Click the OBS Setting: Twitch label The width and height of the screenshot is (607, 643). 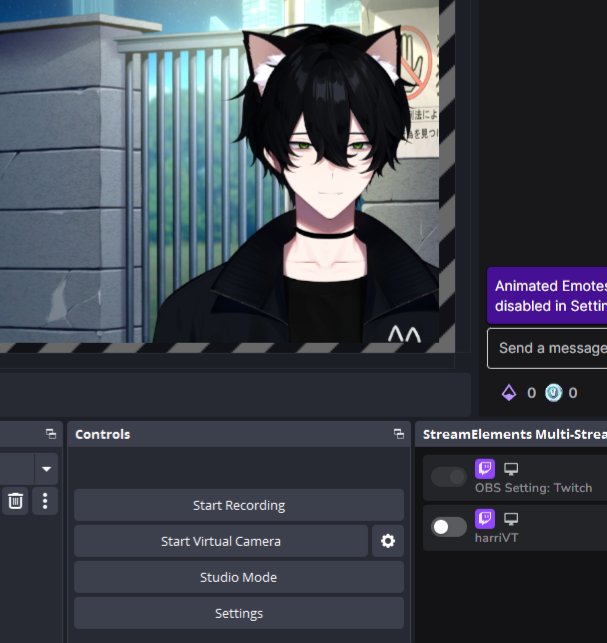click(x=533, y=488)
